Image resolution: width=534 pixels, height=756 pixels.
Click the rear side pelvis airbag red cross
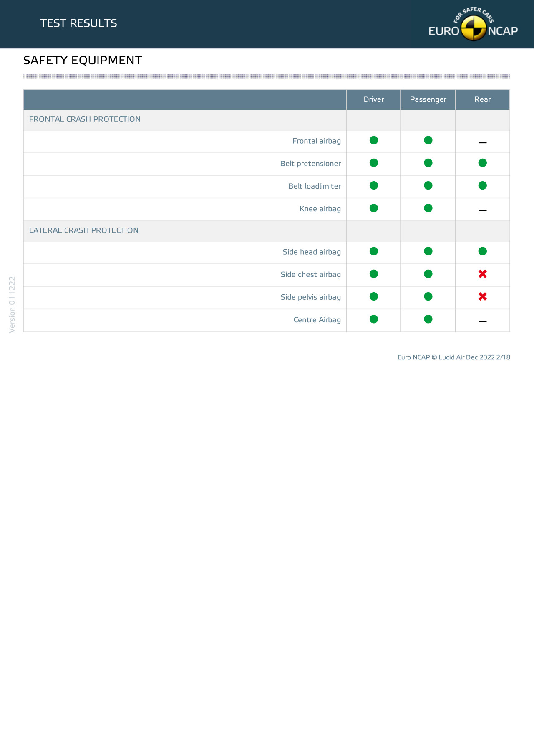click(483, 296)
